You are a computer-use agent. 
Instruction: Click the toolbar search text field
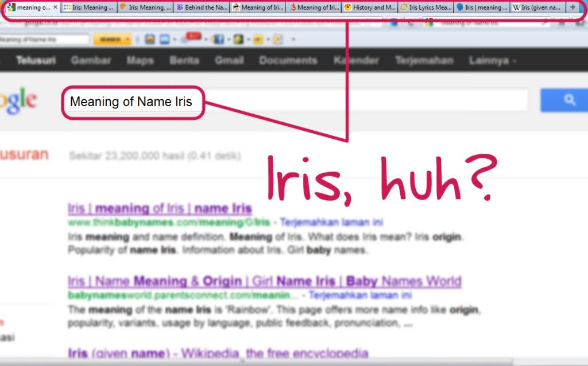[44, 40]
